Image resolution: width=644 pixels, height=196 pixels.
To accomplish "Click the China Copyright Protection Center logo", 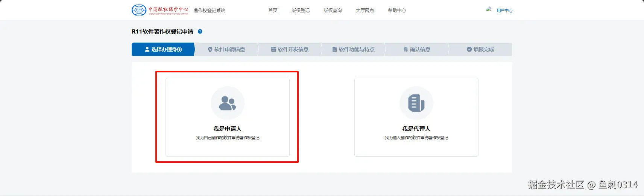I will 160,10.
